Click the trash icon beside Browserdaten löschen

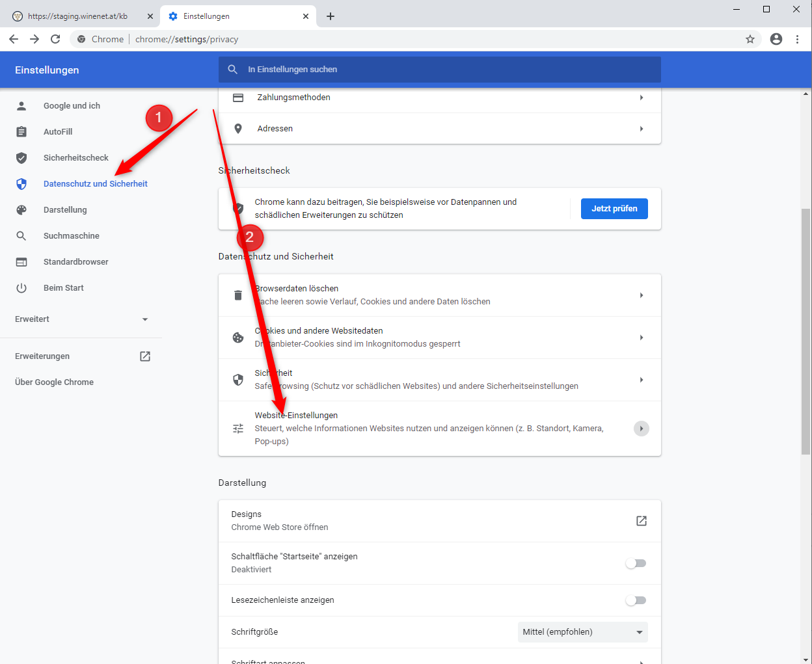pyautogui.click(x=238, y=295)
